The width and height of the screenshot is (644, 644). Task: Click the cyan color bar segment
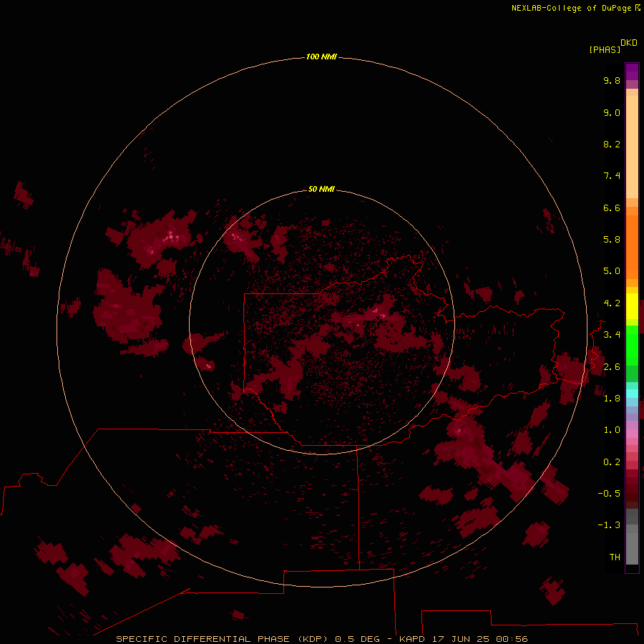[x=632, y=394]
